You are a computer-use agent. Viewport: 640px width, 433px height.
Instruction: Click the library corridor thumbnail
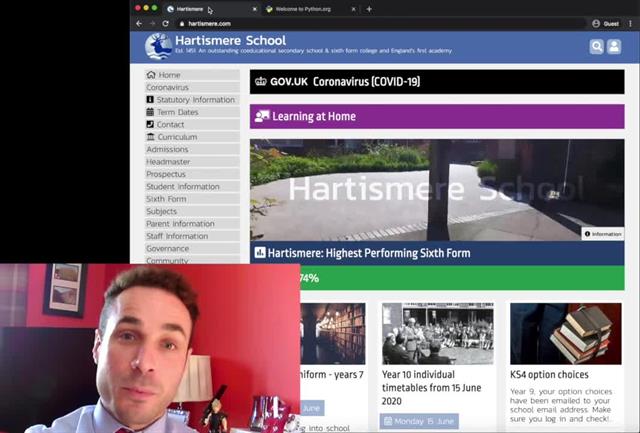pyautogui.click(x=333, y=333)
